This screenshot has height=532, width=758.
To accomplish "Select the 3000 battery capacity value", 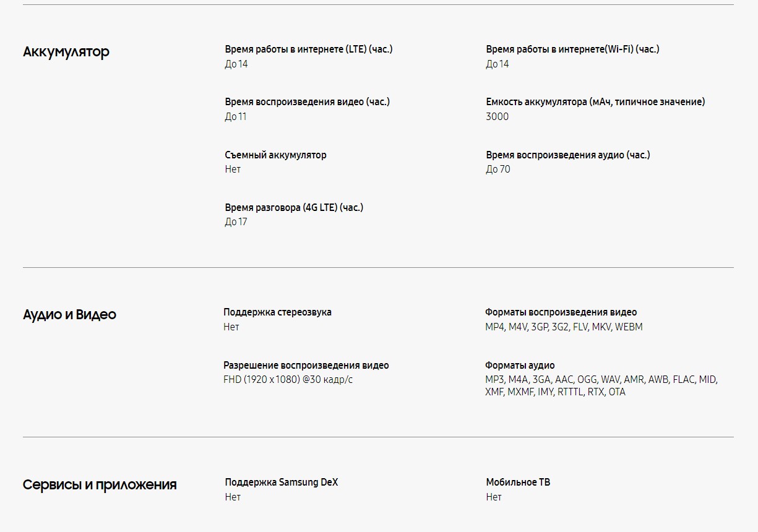I will coord(497,117).
